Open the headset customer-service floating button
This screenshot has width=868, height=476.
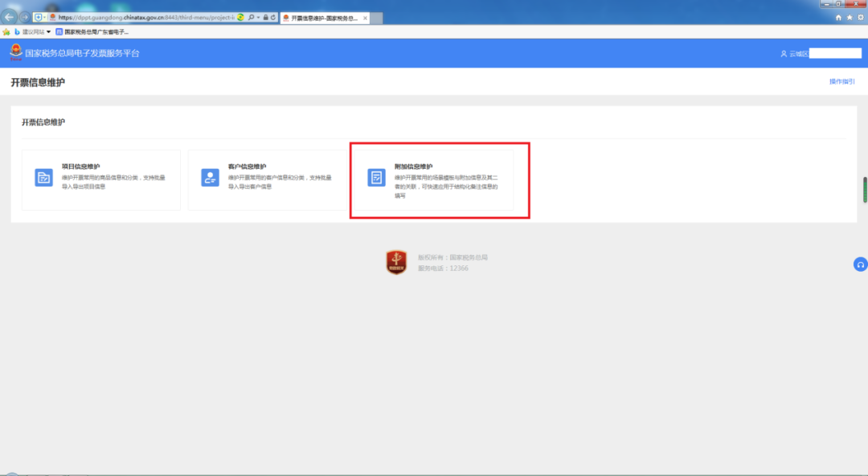click(860, 265)
